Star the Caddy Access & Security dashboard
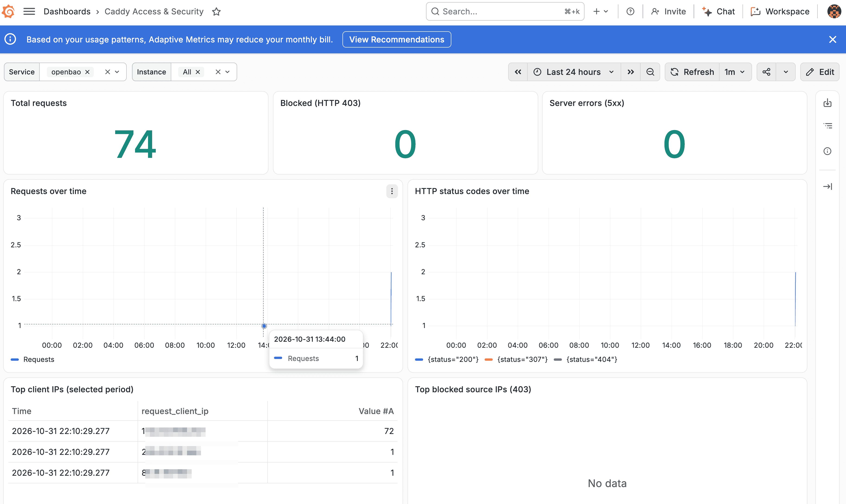The image size is (846, 504). [216, 12]
